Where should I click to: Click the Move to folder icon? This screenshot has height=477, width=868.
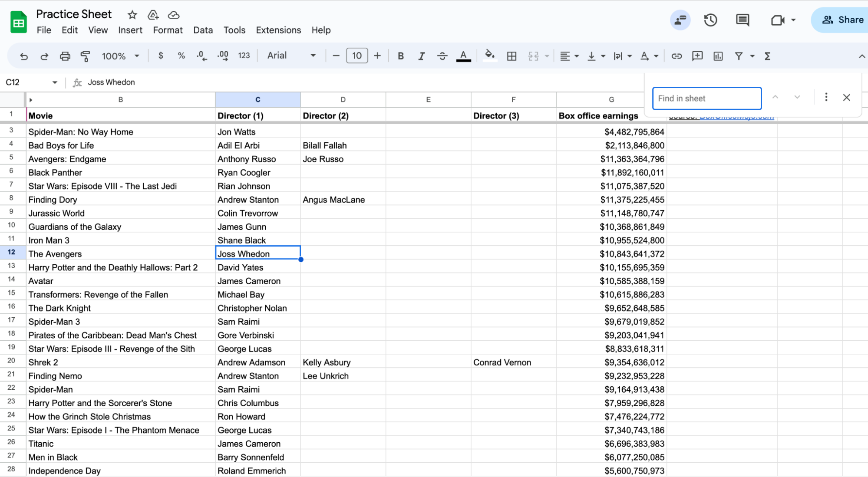pos(153,15)
